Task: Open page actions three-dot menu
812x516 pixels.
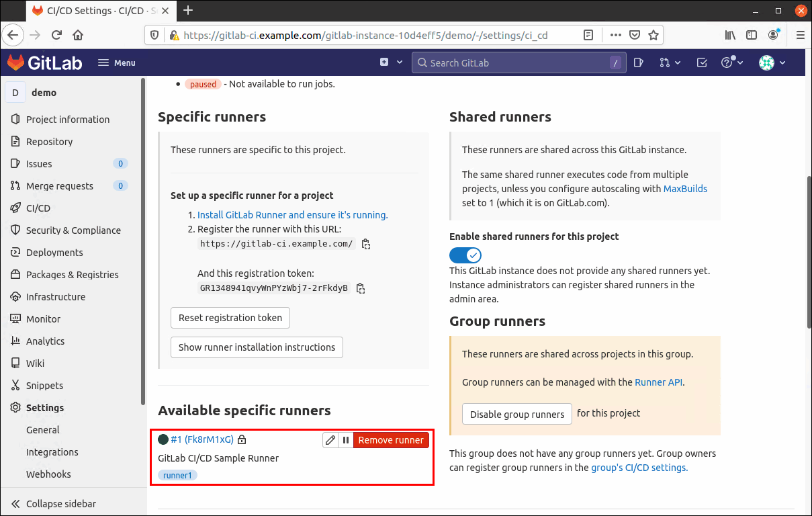Action: tap(615, 35)
